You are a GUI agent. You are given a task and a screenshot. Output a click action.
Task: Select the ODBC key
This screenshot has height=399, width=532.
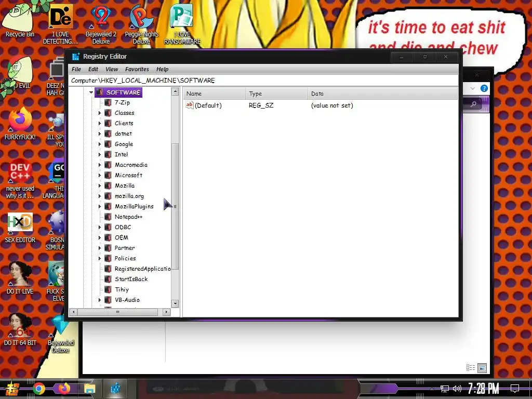(123, 227)
